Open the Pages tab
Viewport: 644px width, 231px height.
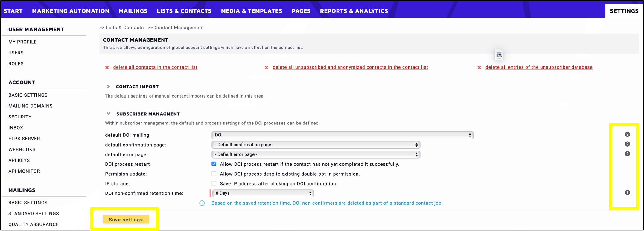301,11
